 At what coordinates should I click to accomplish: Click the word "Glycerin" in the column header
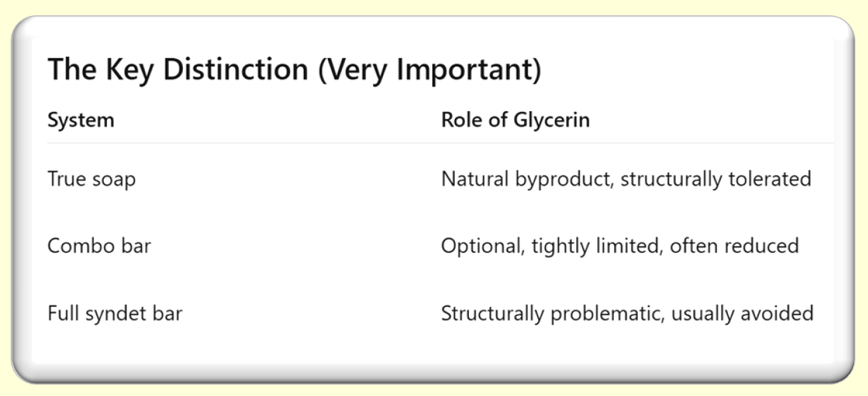551,120
